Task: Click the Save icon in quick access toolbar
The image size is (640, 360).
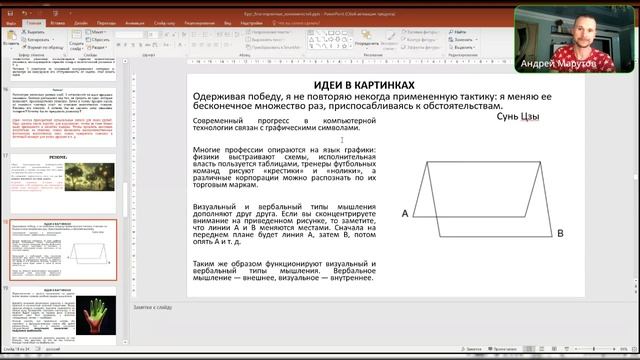Action: 10,13
